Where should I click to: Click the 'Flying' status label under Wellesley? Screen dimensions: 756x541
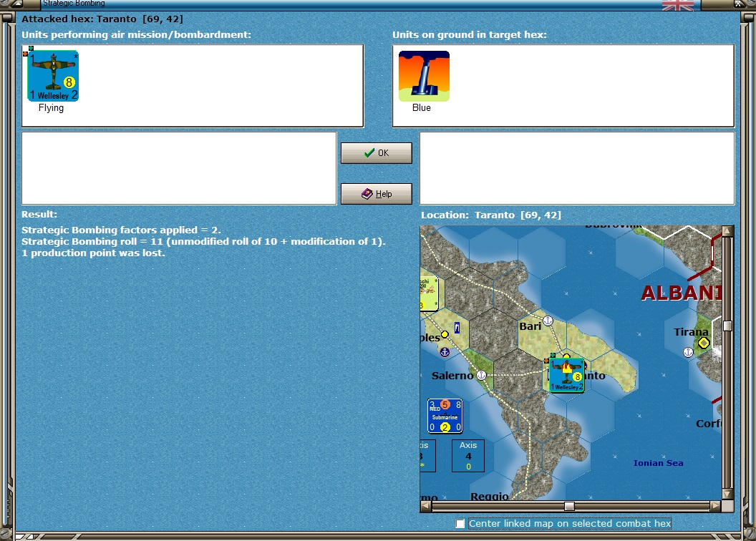[51, 108]
